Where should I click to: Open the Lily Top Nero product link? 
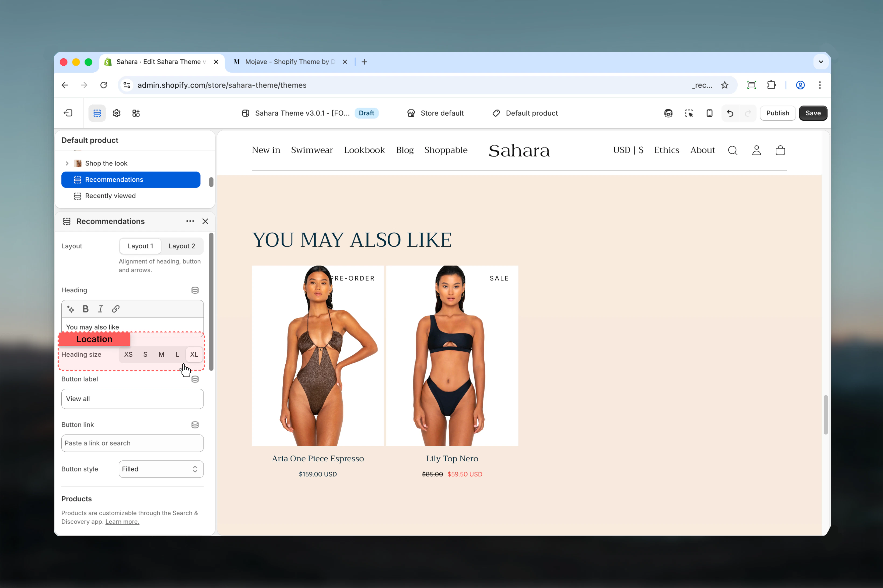[x=452, y=458]
